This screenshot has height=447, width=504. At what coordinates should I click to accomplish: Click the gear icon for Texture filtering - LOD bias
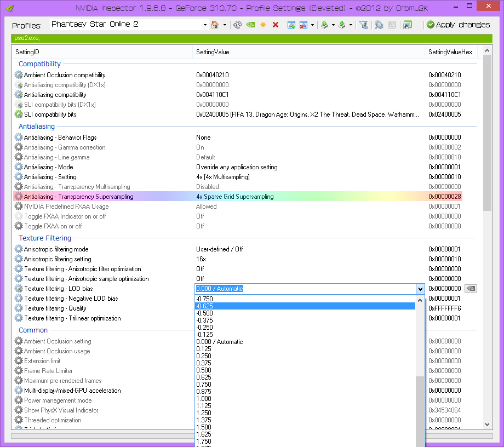pyautogui.click(x=19, y=289)
